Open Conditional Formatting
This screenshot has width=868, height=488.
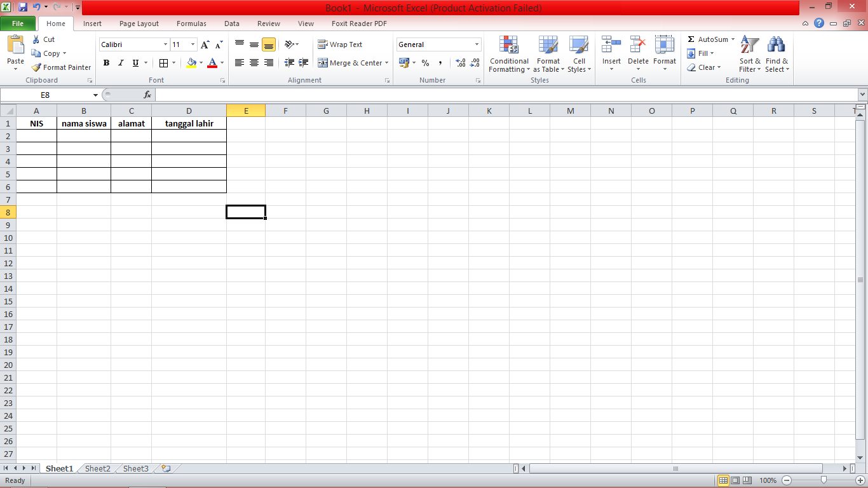click(508, 55)
